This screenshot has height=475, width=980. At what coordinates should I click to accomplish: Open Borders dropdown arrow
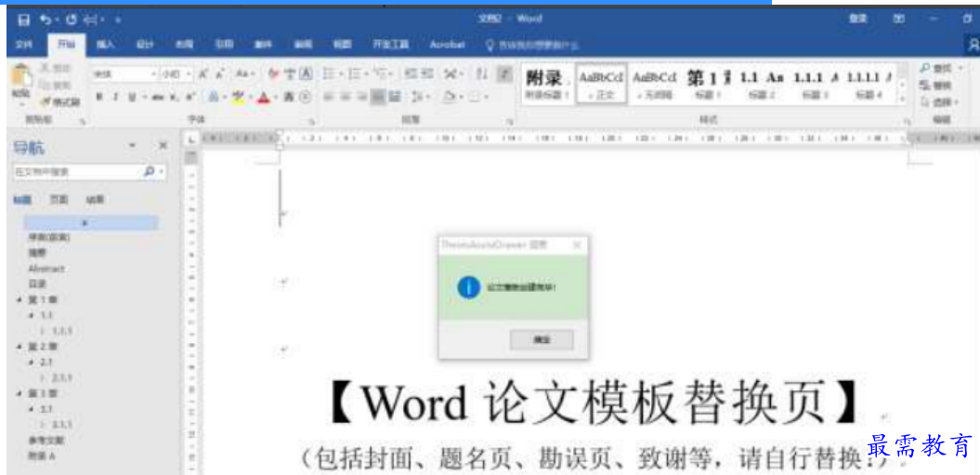(x=486, y=97)
